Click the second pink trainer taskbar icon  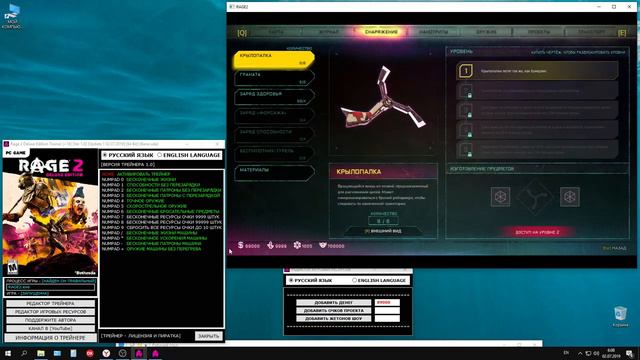coord(155,353)
